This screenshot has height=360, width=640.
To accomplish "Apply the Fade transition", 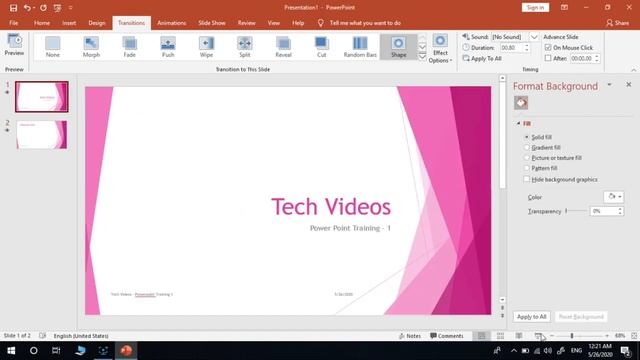I will [x=129, y=47].
